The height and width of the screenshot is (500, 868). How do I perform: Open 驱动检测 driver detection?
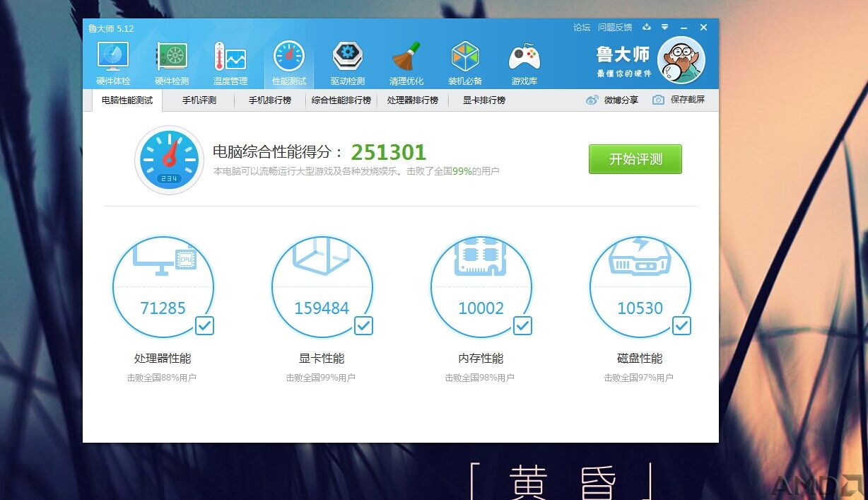[348, 64]
